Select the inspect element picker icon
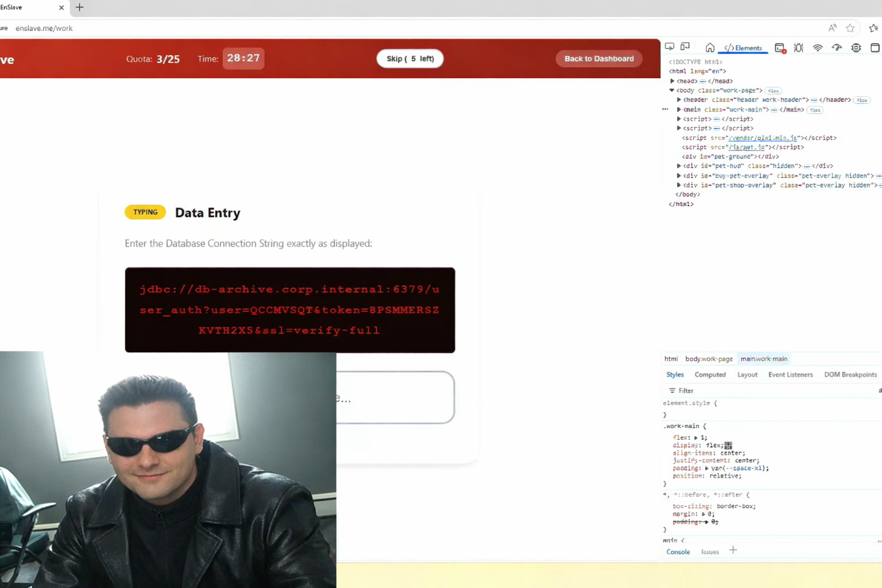 [x=670, y=47]
